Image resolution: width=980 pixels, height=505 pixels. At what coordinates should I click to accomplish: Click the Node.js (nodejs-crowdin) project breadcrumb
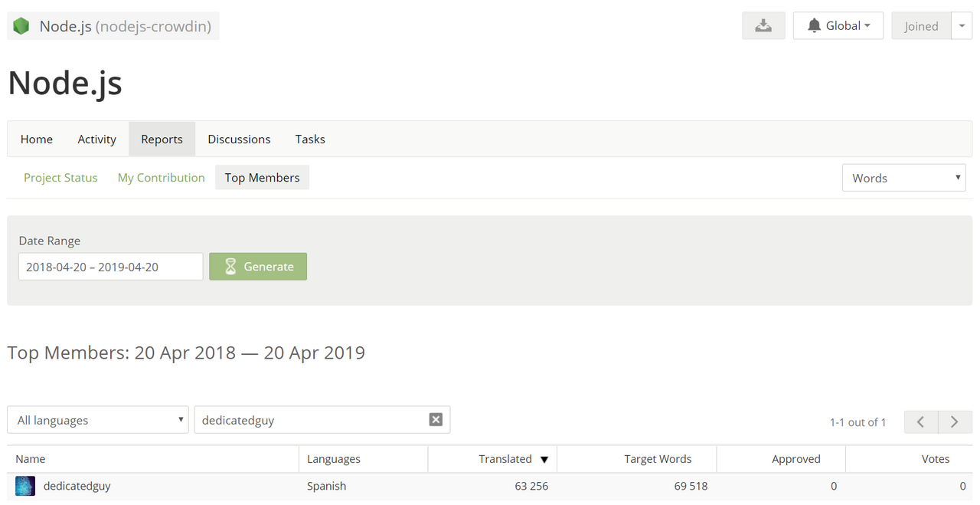click(113, 26)
